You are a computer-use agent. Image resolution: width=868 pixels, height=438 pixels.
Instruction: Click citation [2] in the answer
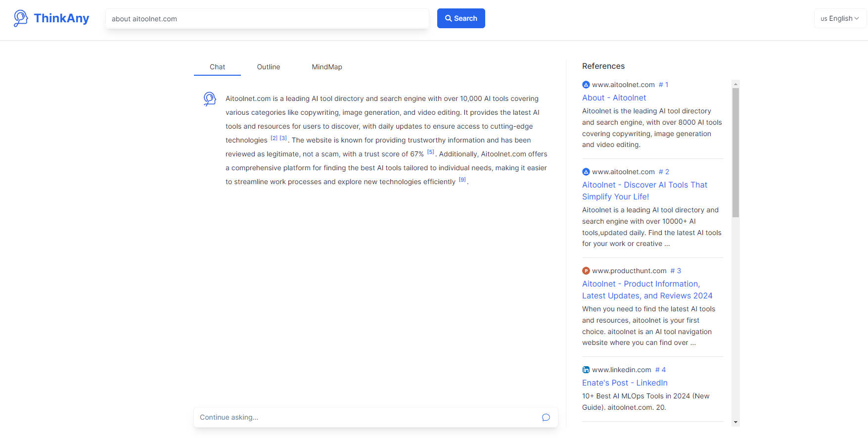(x=274, y=138)
